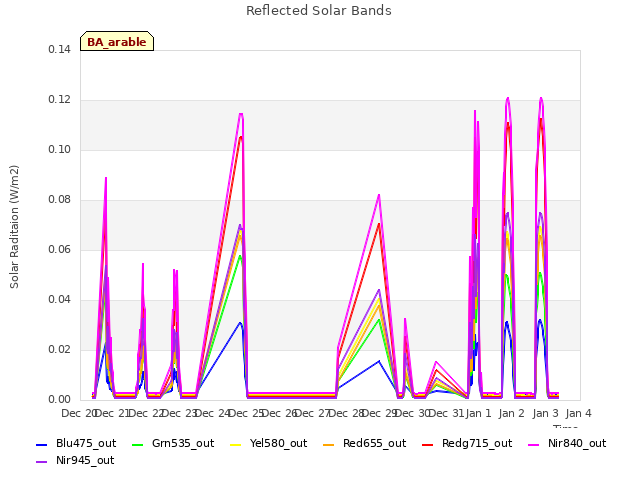Screen dimensions: 640x480
Task: Click the blue Blu475_out legend swatch
Action: click(x=42, y=444)
